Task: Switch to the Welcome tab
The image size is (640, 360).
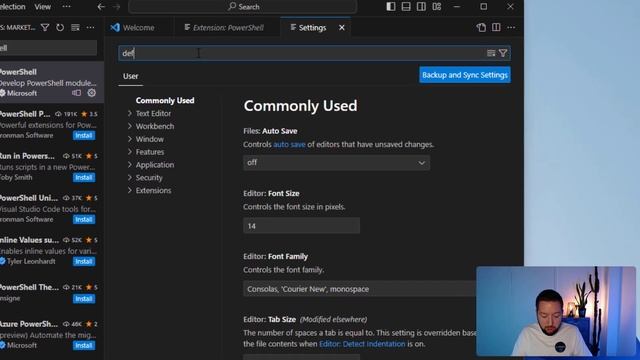Action: point(138,27)
